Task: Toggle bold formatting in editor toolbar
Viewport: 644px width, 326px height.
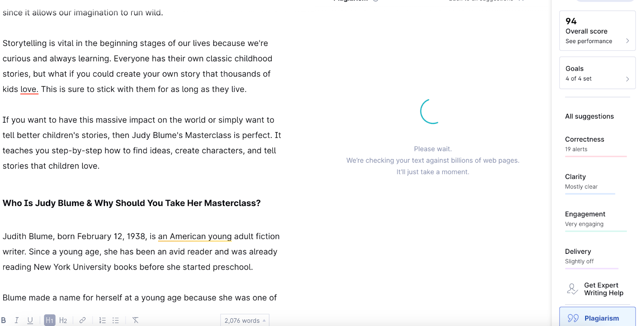Action: click(x=4, y=320)
